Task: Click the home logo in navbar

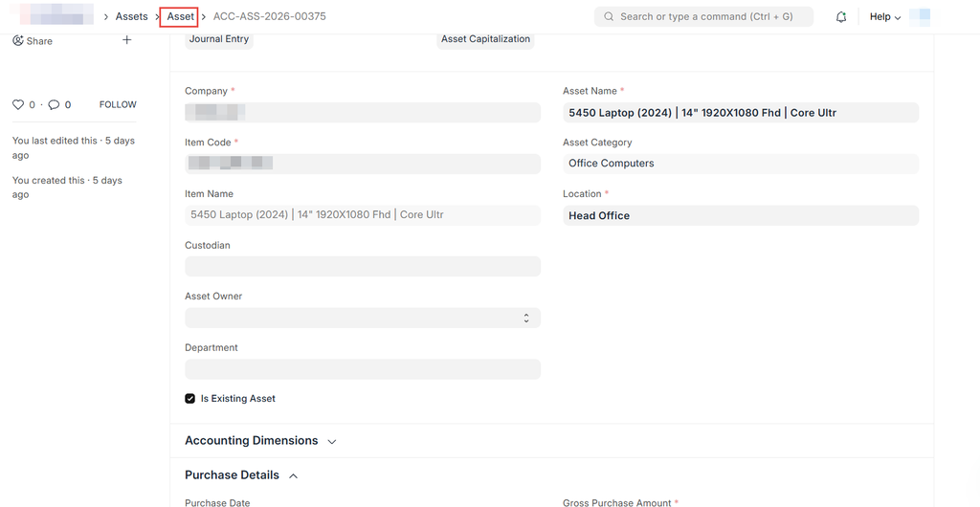Action: click(51, 16)
